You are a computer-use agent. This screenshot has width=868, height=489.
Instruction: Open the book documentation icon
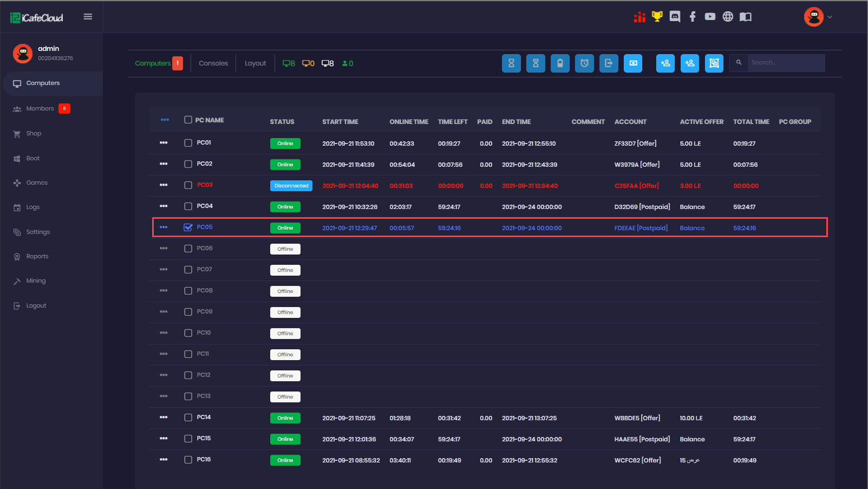click(746, 17)
